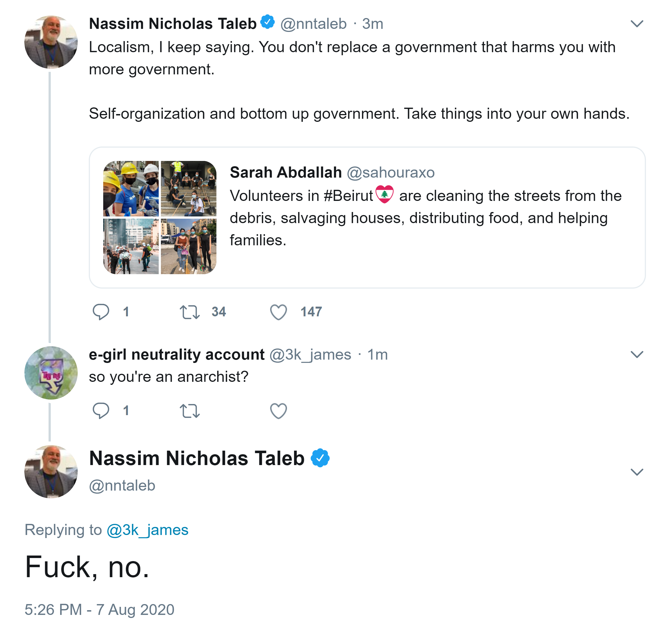Viewport: 672px width, 631px height.
Task: Open the @nntaleb handle in the top tweet
Action: tap(313, 24)
